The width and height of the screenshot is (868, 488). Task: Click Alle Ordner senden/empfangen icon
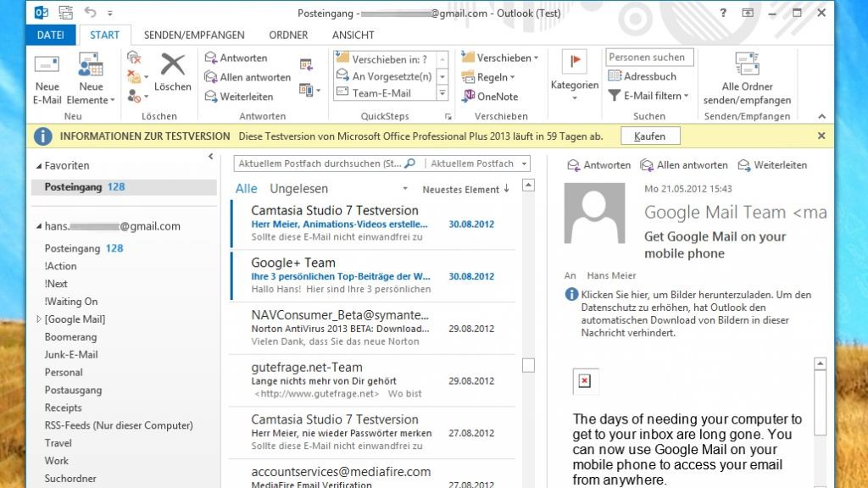point(747,65)
